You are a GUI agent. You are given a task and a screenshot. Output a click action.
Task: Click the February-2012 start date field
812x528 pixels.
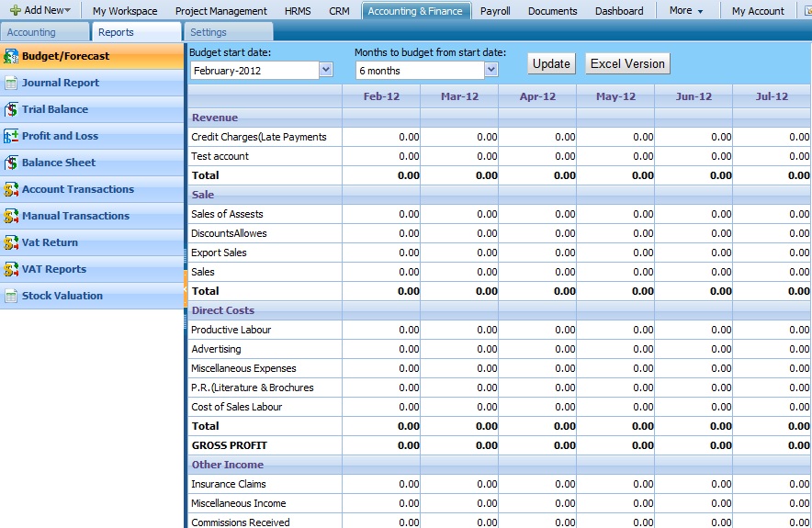click(x=254, y=71)
